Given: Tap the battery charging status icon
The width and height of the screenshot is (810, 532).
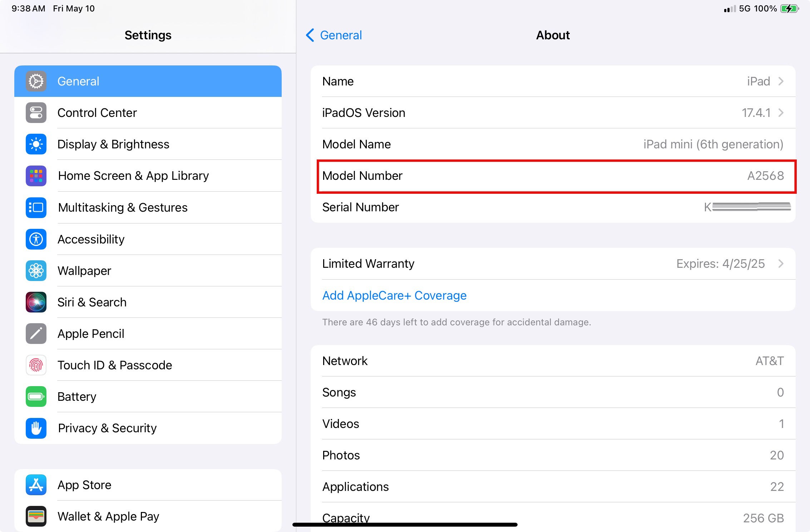Looking at the screenshot, I should coord(790,9).
